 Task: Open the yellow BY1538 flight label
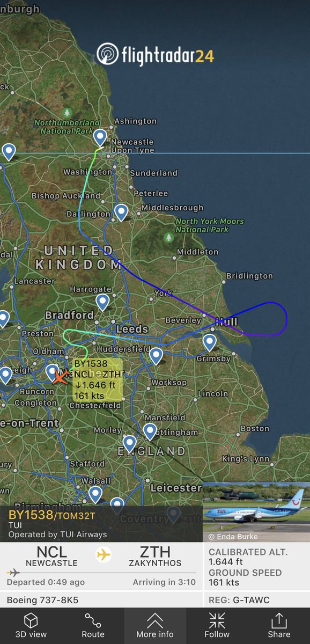[97, 380]
